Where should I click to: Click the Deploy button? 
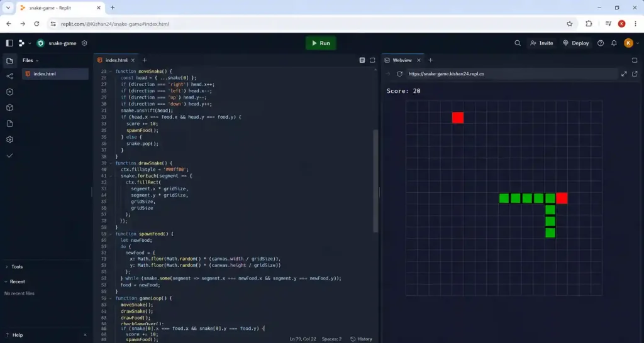[576, 43]
